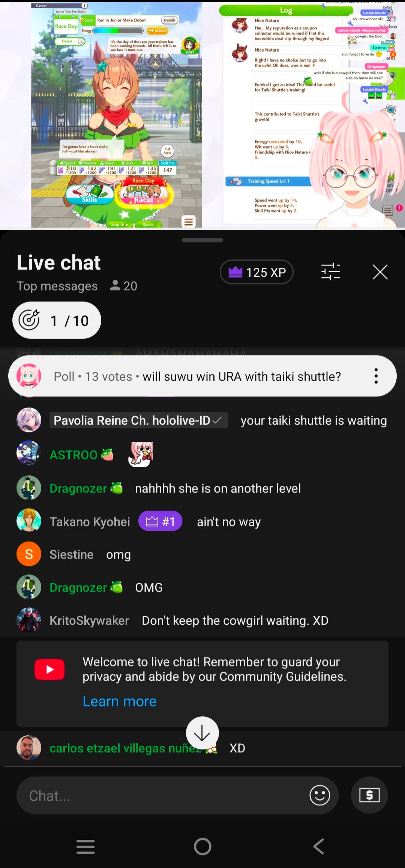This screenshot has width=405, height=868.
Task: Open the emoji picker in chat box
Action: point(319,795)
